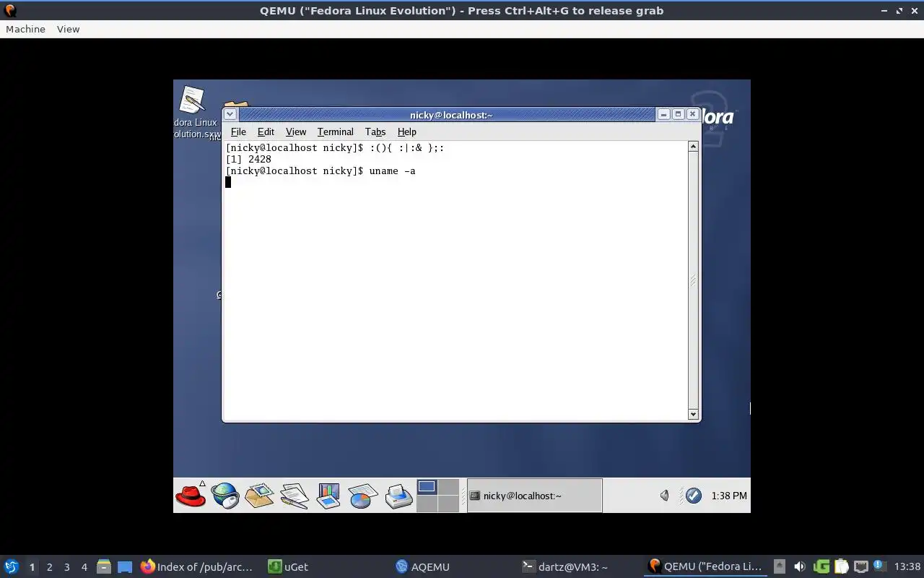This screenshot has height=578, width=924.
Task: Maximize the nicky@localhost terminal window
Action: click(x=678, y=114)
